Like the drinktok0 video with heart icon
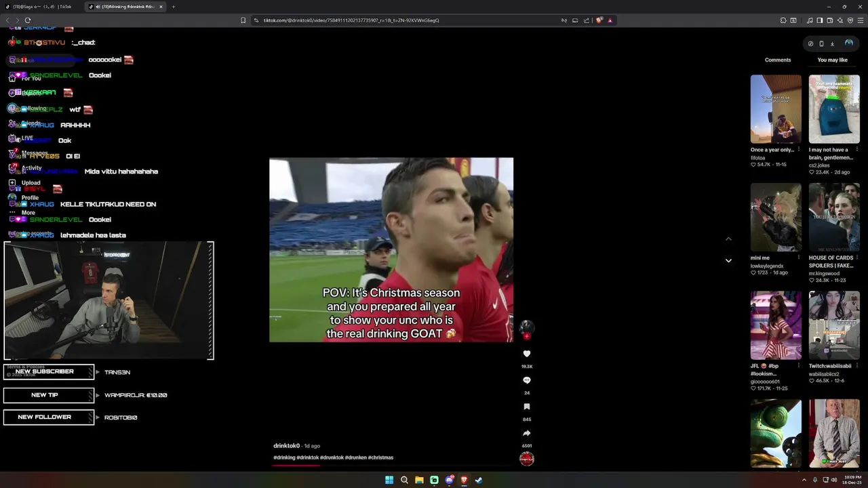This screenshot has height=488, width=868. pyautogui.click(x=527, y=354)
